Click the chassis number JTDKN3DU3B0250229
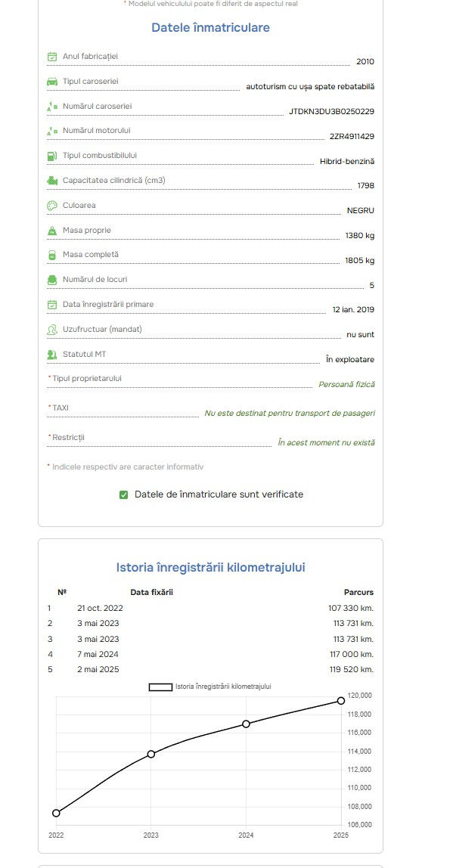The image size is (453, 868). pos(332,111)
